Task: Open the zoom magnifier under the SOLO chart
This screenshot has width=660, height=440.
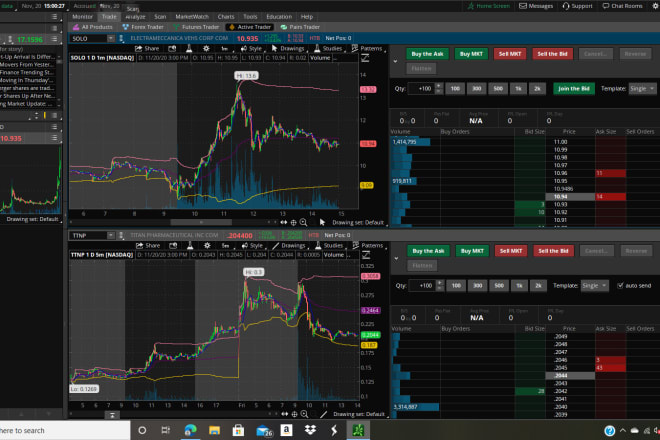Action: (x=303, y=222)
